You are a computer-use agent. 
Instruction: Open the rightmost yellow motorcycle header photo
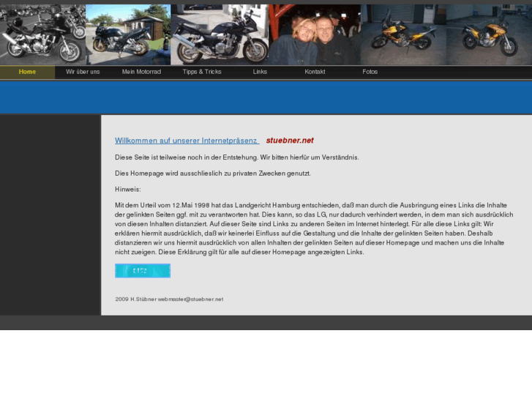click(x=490, y=34)
